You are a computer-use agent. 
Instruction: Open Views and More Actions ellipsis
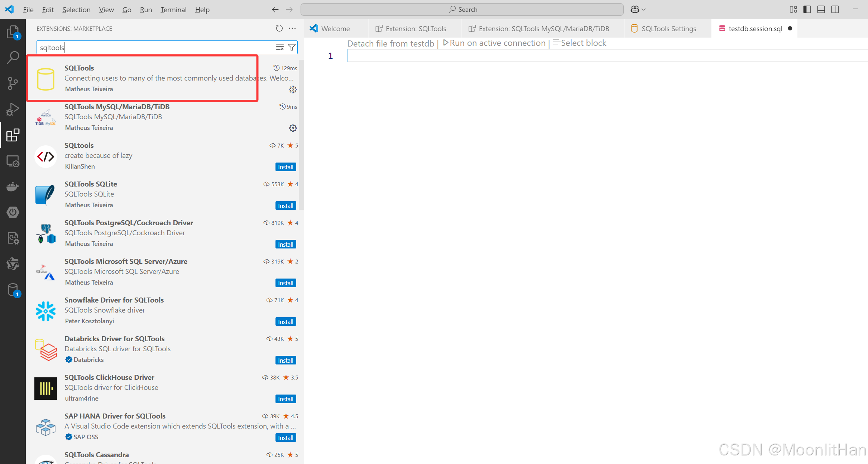[x=292, y=28]
